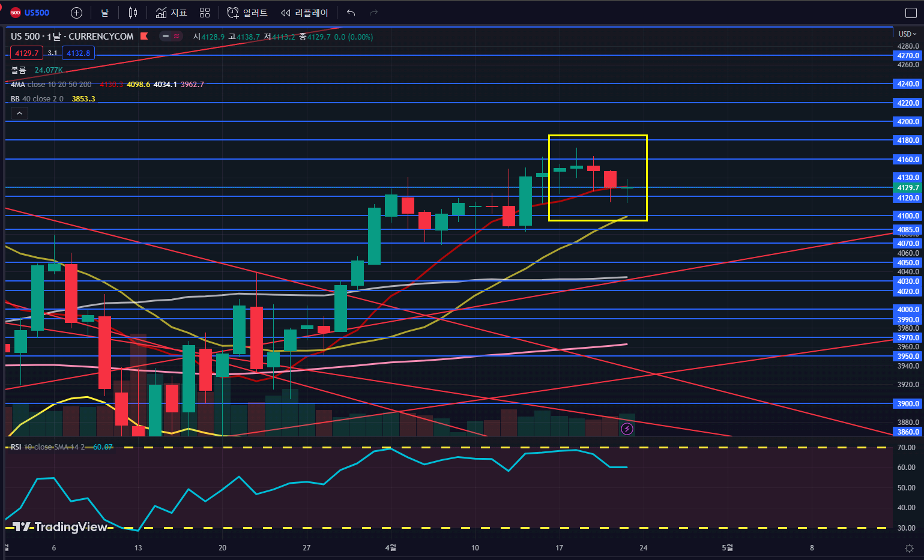The width and height of the screenshot is (924, 560).
Task: Click the 24 date label on time axis
Action: 644,548
